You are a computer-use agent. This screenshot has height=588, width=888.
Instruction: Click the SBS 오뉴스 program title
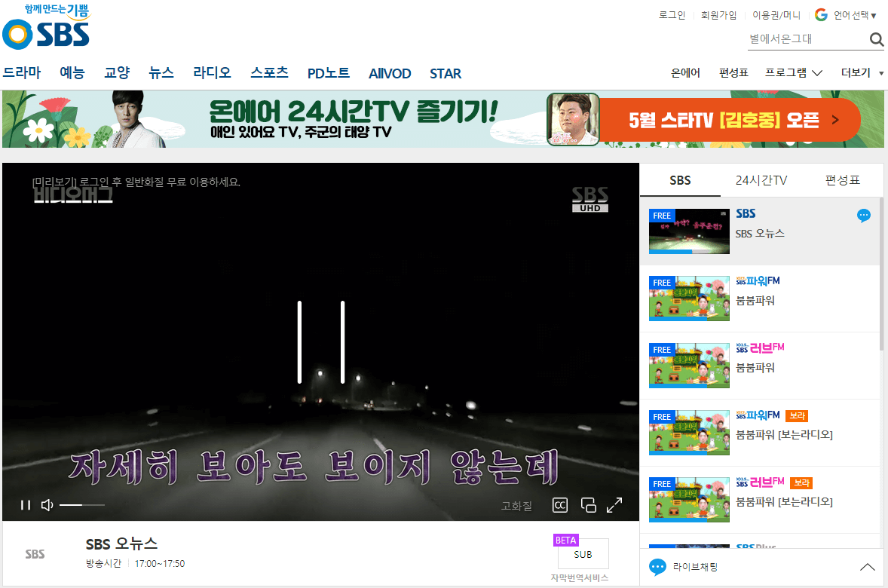pos(121,544)
